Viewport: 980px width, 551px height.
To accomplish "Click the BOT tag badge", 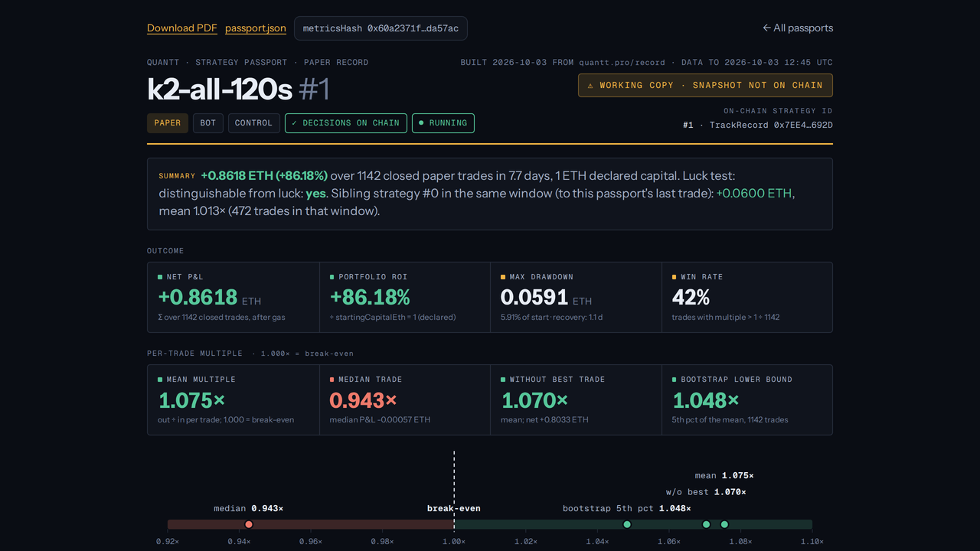I will coord(208,123).
